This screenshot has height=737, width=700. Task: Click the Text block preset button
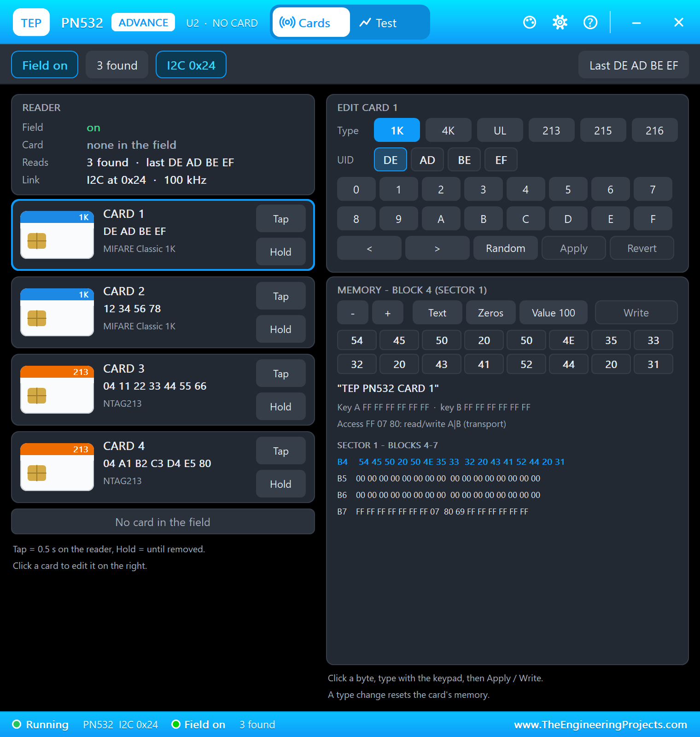437,312
